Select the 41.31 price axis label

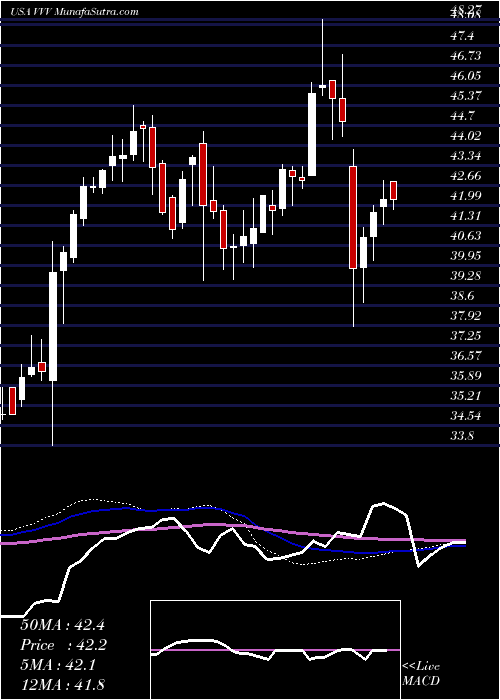pos(467,216)
